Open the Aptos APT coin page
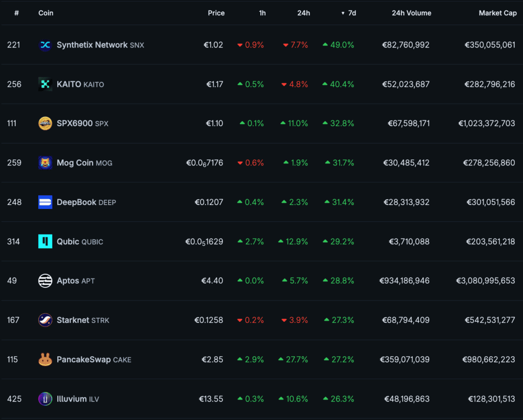Viewport: 523px width, 420px height. 68,281
